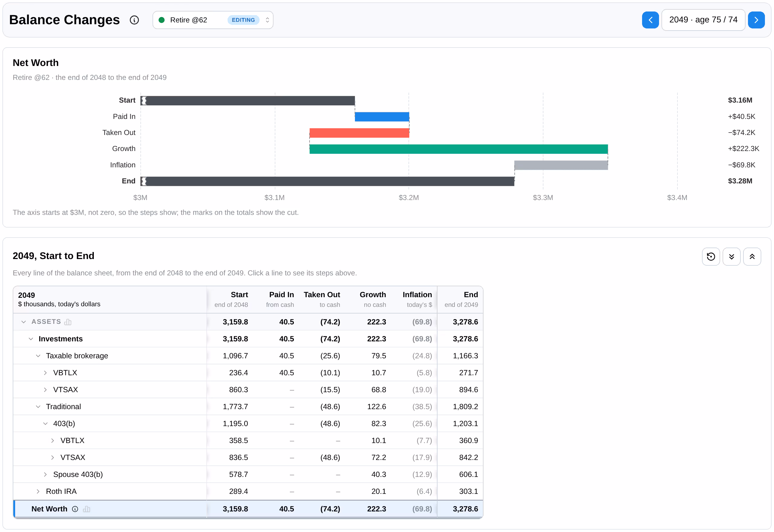774x532 pixels.
Task: Click the $3.28M End total label
Action: (x=740, y=181)
